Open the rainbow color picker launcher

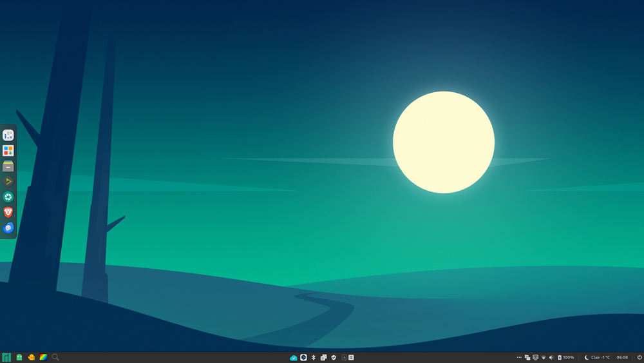point(43,357)
